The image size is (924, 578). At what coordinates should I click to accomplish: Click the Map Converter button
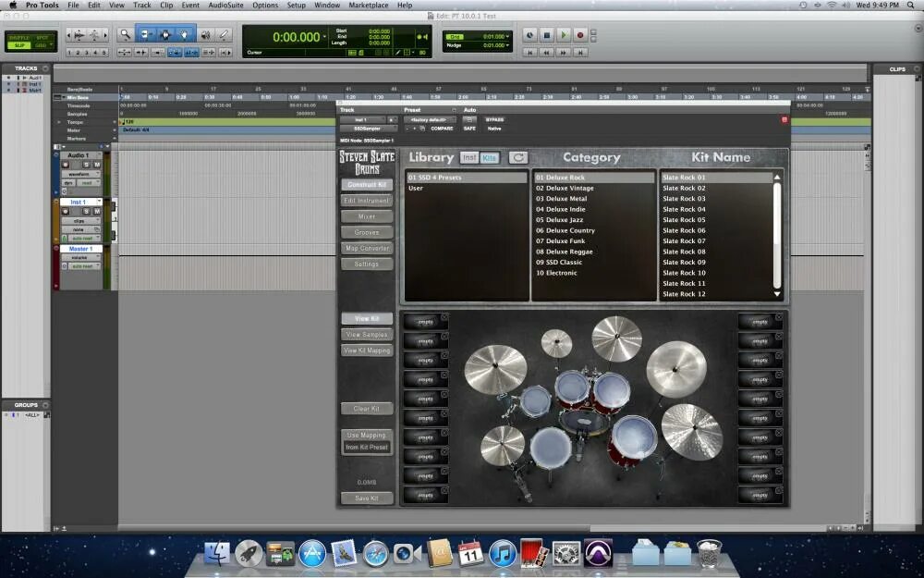pyautogui.click(x=367, y=248)
